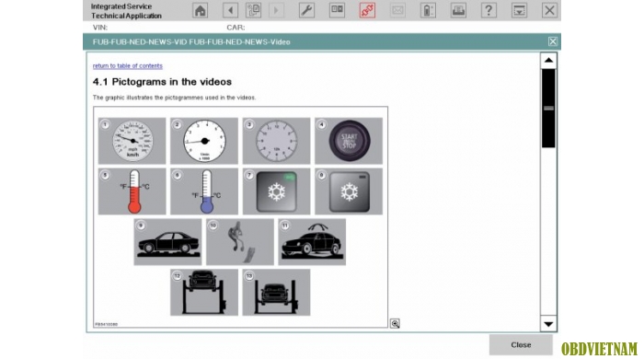Click pictogram 4 START STOP button
The height and width of the screenshot is (359, 644).
pos(349,141)
